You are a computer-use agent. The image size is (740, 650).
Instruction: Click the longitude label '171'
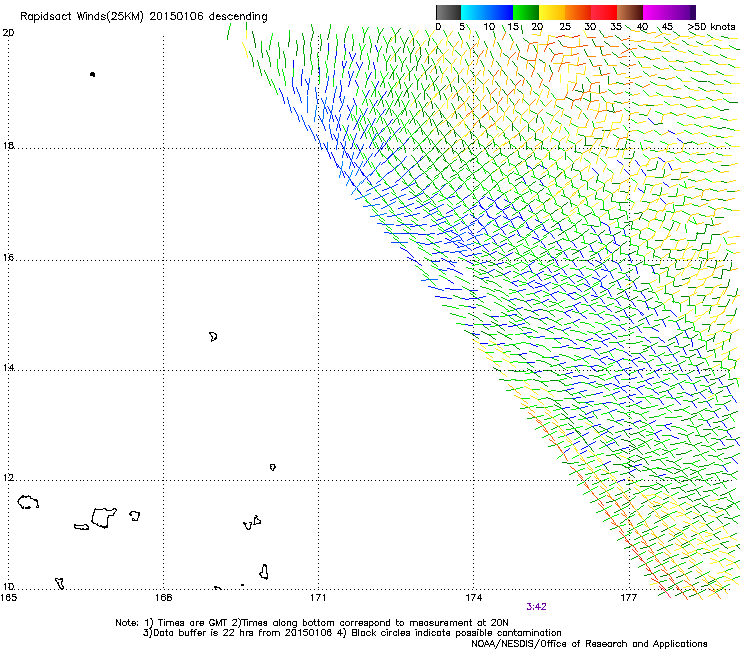pyautogui.click(x=319, y=598)
